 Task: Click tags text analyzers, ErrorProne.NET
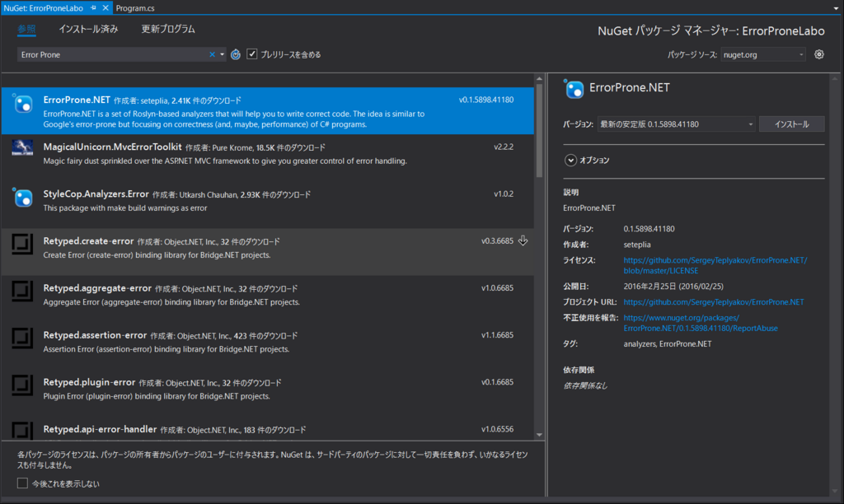pos(668,343)
